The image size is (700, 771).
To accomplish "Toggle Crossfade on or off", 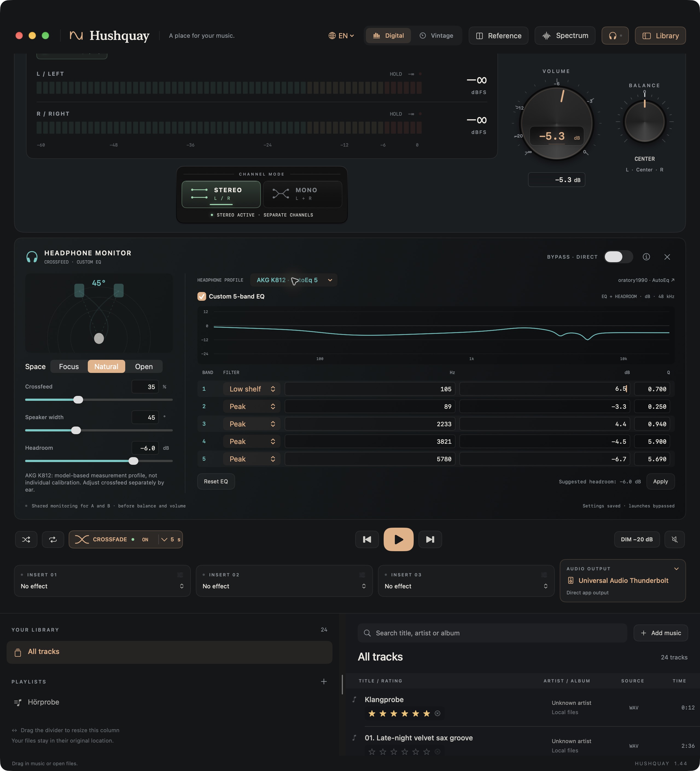I will [113, 539].
